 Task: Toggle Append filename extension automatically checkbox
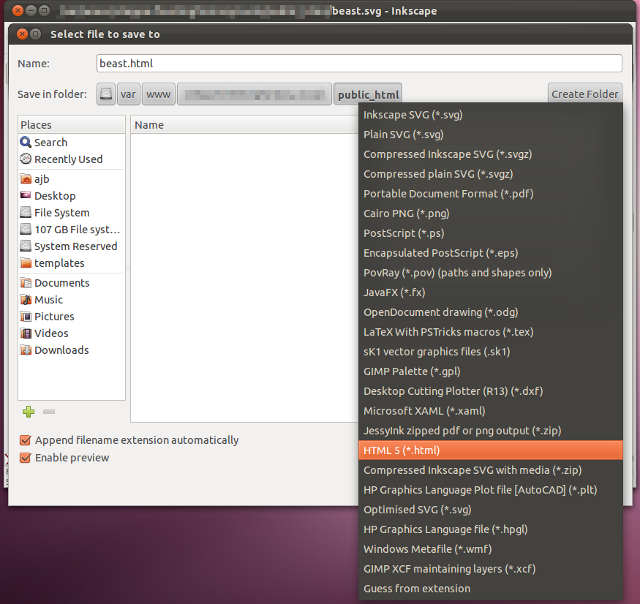click(x=25, y=440)
